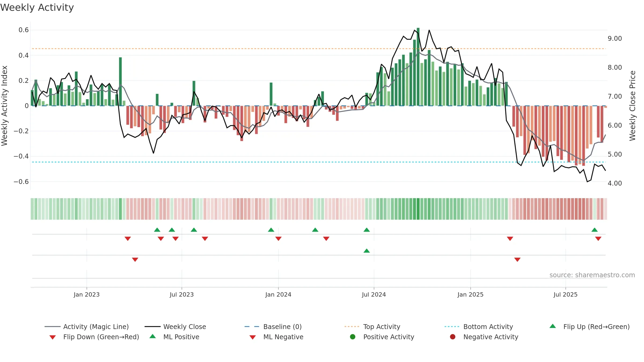Toggle the Bottom Activity legend entry

(478, 327)
